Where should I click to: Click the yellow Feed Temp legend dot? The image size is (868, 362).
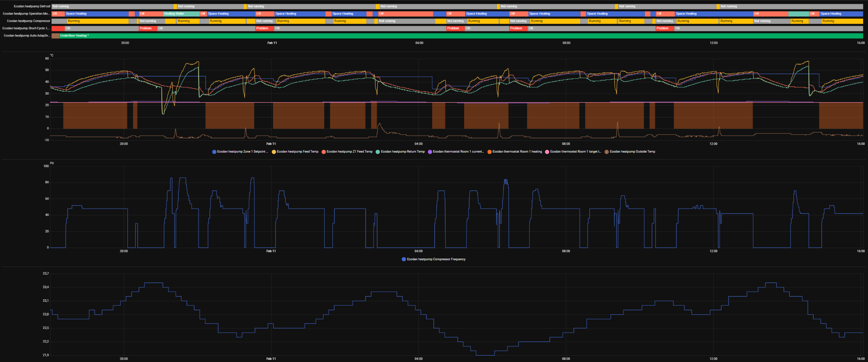[274, 152]
